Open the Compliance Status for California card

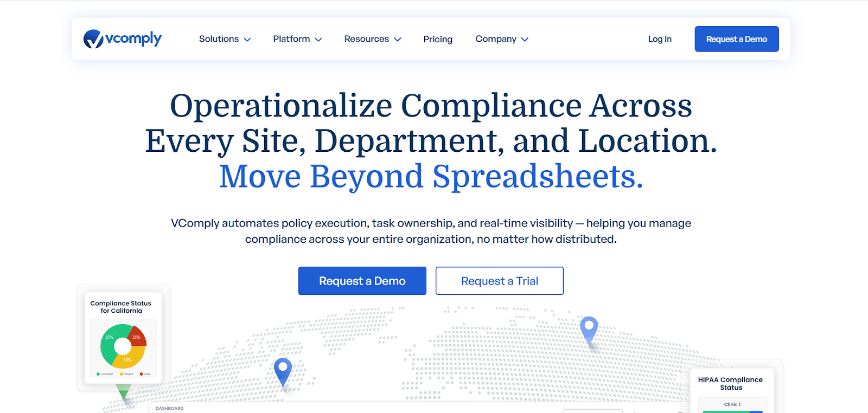(123, 337)
